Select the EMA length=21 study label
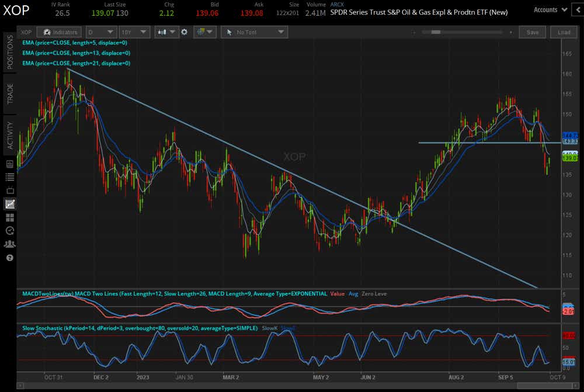This screenshot has height=392, width=584. coord(76,63)
